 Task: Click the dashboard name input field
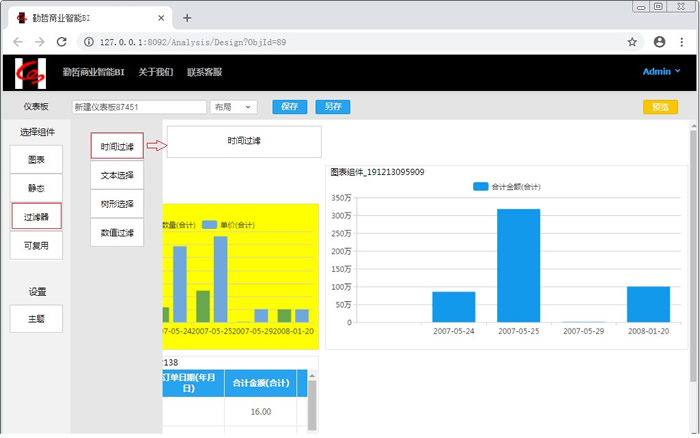click(x=138, y=107)
